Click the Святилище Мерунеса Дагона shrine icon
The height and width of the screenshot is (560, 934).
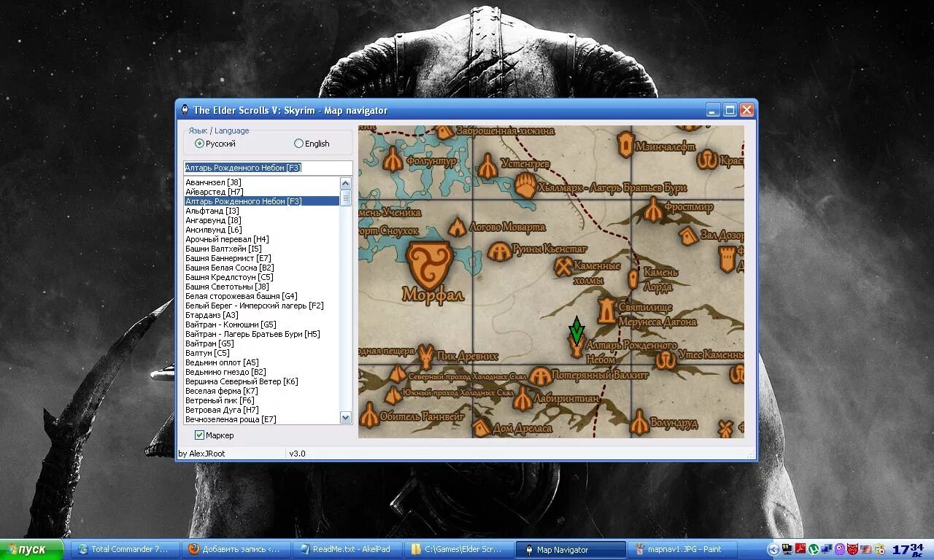click(x=606, y=311)
